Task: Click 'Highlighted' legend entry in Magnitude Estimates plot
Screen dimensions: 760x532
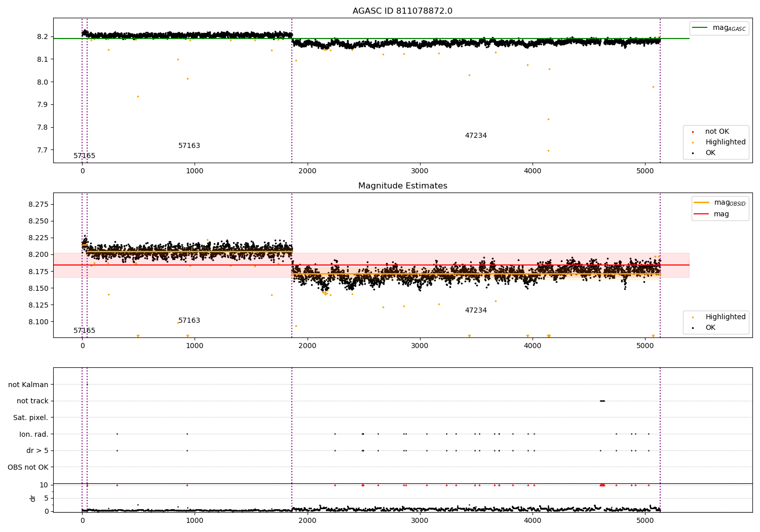Action: point(719,317)
